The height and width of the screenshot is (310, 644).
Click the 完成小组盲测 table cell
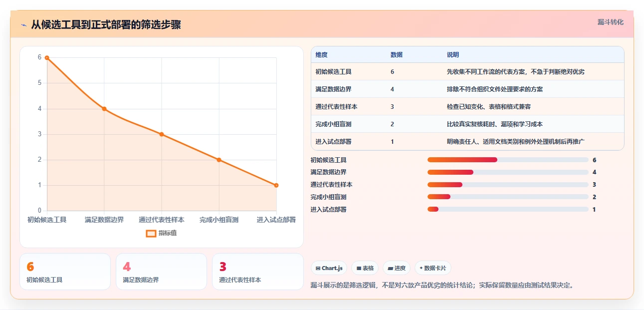point(334,124)
